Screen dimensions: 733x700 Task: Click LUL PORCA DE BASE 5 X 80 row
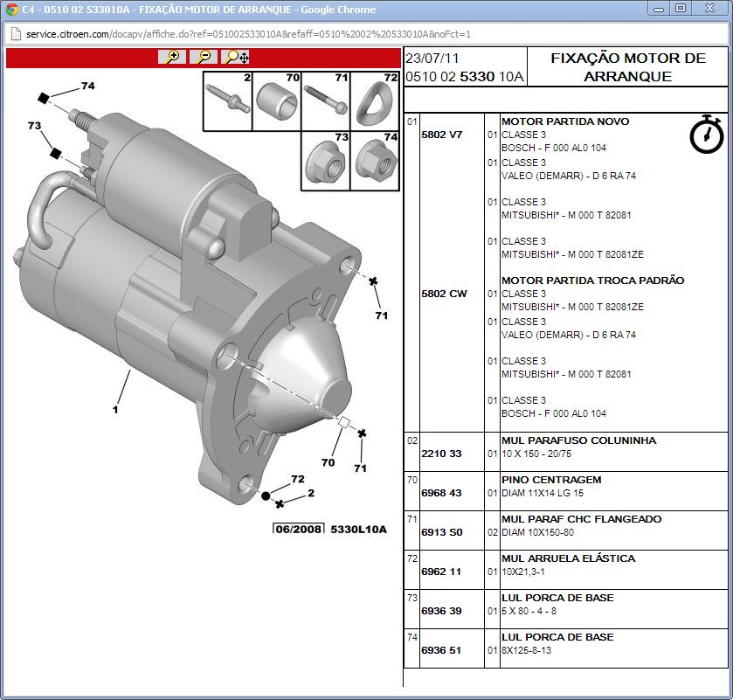click(x=565, y=609)
